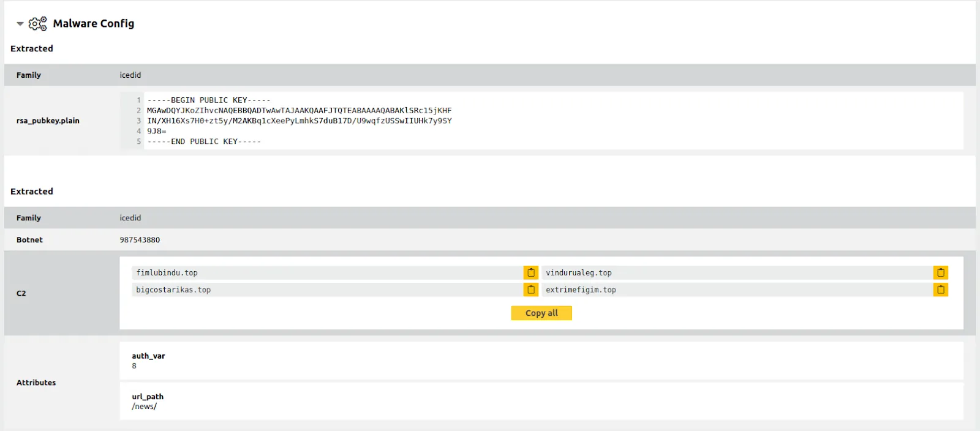Image resolution: width=980 pixels, height=431 pixels.
Task: Select the extrimefigim.top C2 entry
Action: coord(737,290)
